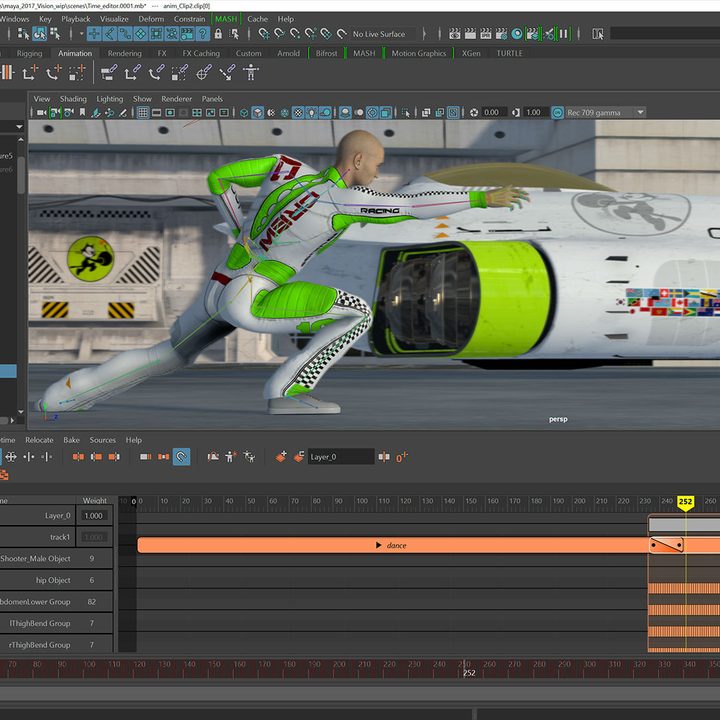Click the first orange trim clip icon

click(78, 457)
